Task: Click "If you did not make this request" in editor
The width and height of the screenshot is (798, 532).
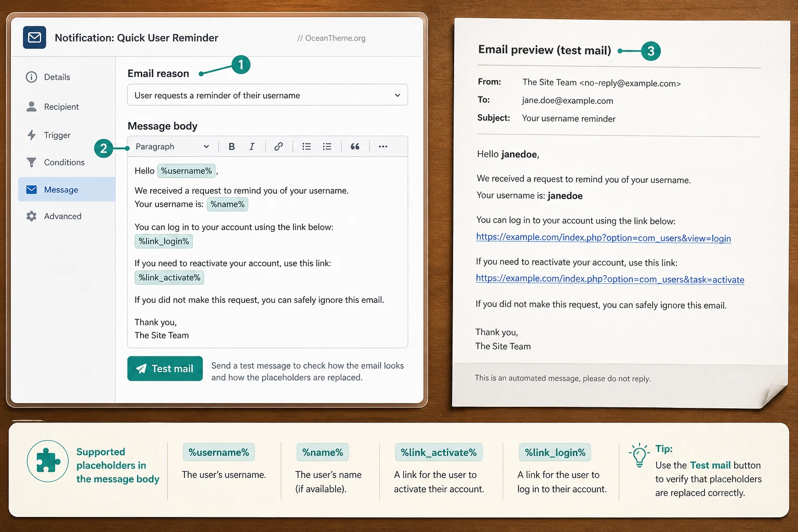Action: coord(259,300)
